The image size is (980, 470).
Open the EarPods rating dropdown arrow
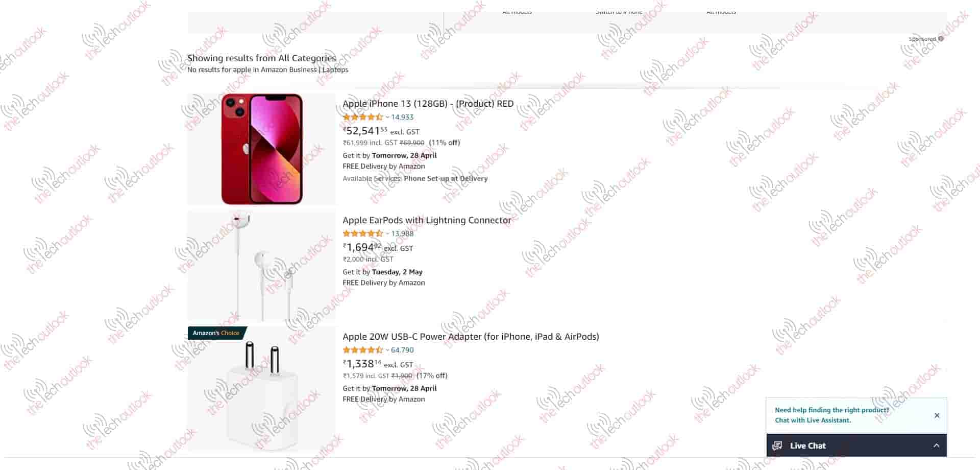(x=387, y=234)
